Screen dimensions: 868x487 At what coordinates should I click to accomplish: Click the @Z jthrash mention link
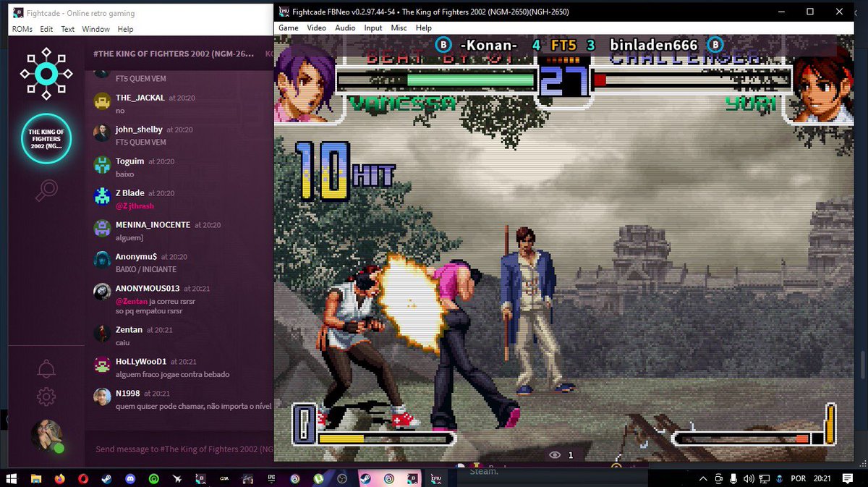click(135, 206)
